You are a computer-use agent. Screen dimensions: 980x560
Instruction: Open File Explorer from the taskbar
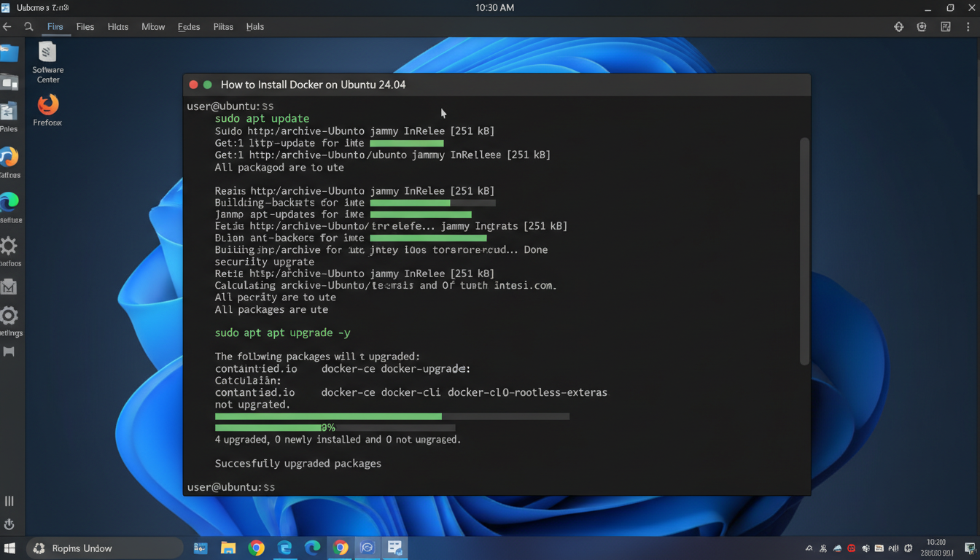pos(228,548)
